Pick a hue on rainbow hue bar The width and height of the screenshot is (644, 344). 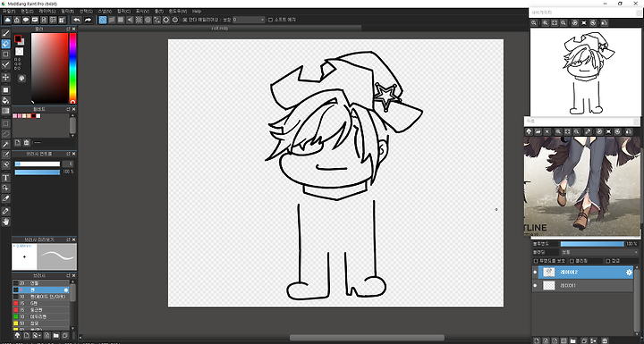[72, 68]
